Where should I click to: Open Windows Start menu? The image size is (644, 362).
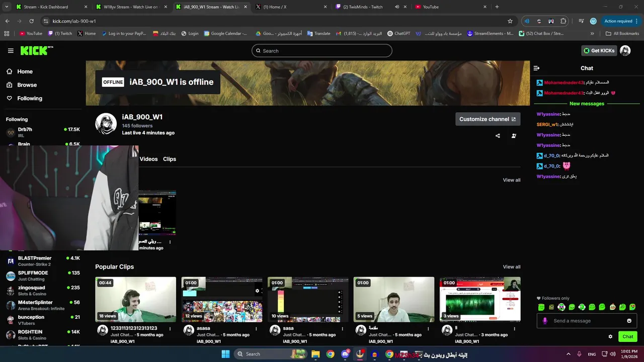[225, 354]
